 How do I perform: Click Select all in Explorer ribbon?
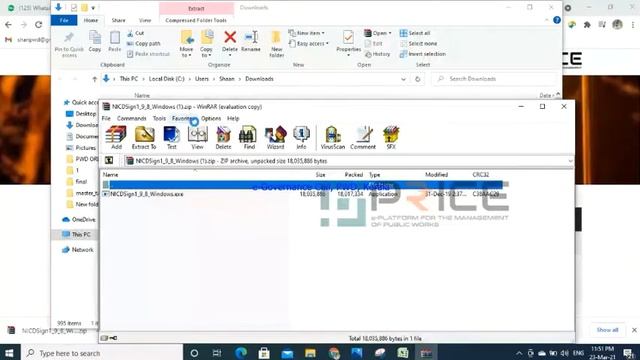coord(415,33)
